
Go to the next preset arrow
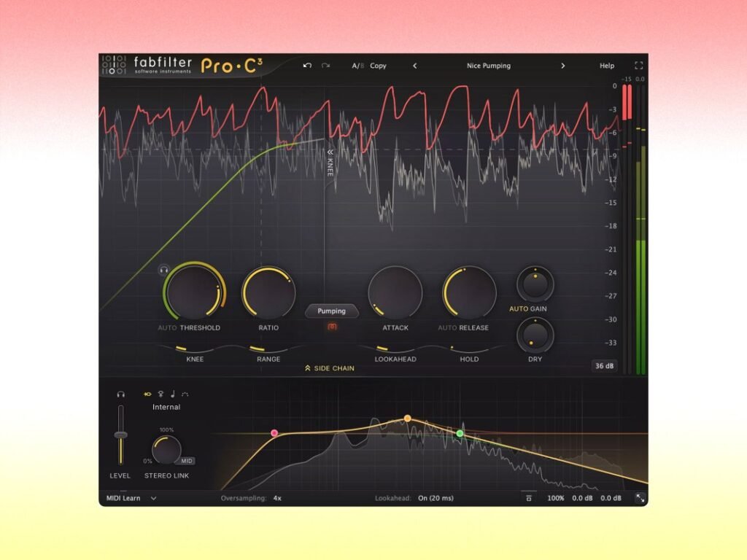tap(562, 66)
